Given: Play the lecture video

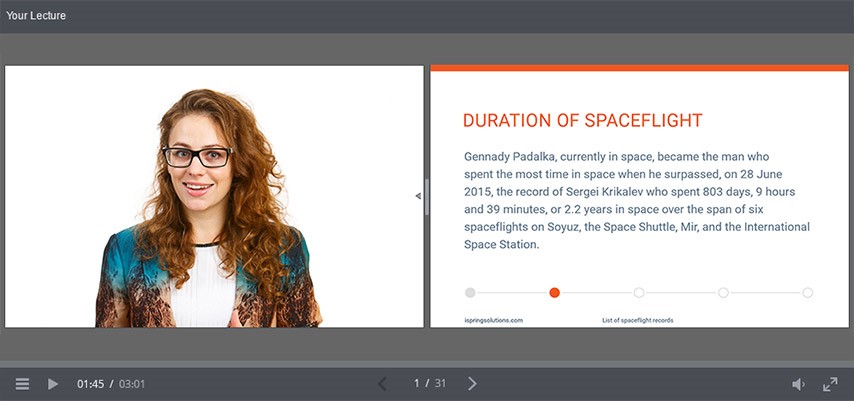Looking at the screenshot, I should pyautogui.click(x=53, y=384).
